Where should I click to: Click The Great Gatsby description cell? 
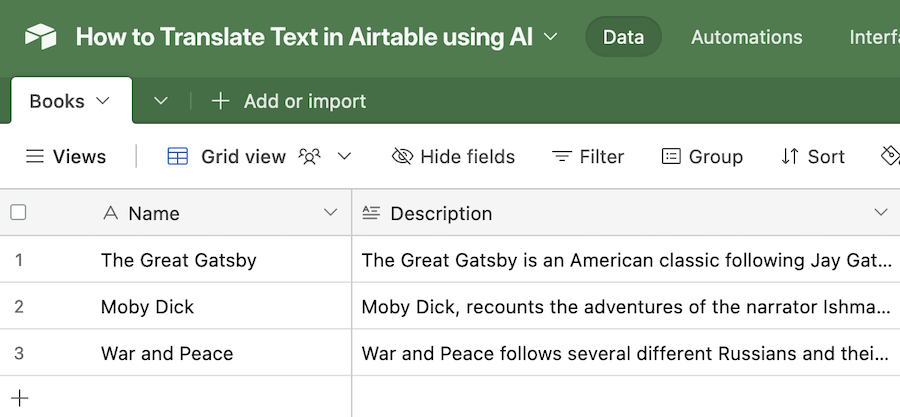(626, 260)
